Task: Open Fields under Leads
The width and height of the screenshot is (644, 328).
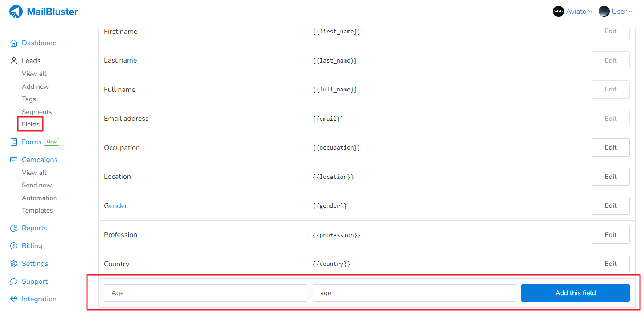Action: point(31,124)
